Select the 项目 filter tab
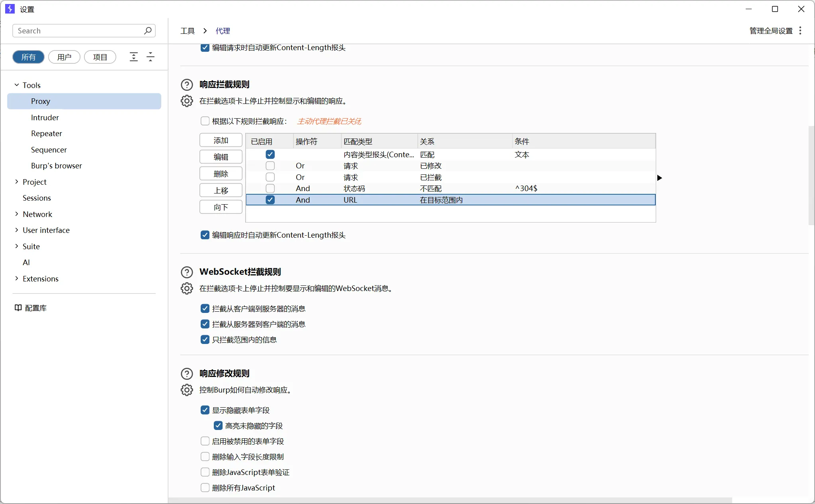 [x=100, y=57]
